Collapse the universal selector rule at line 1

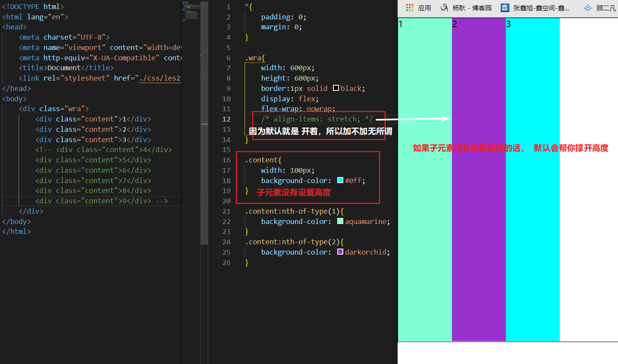click(x=239, y=7)
